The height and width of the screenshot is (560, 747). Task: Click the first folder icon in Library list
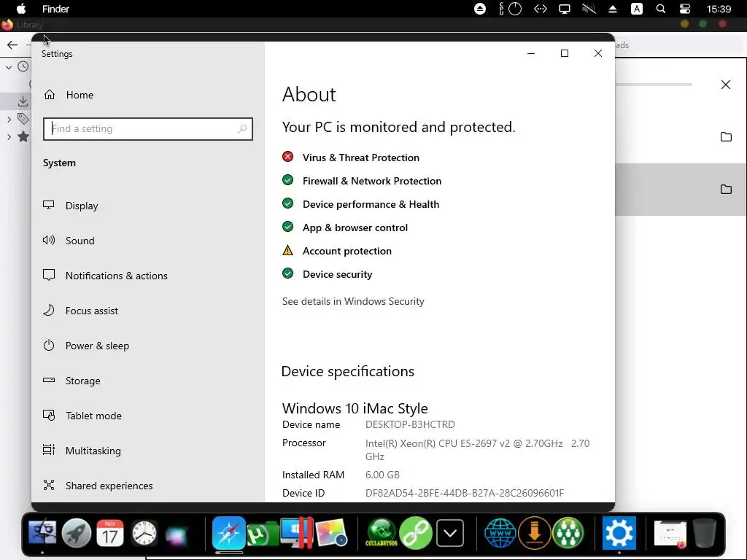[726, 137]
